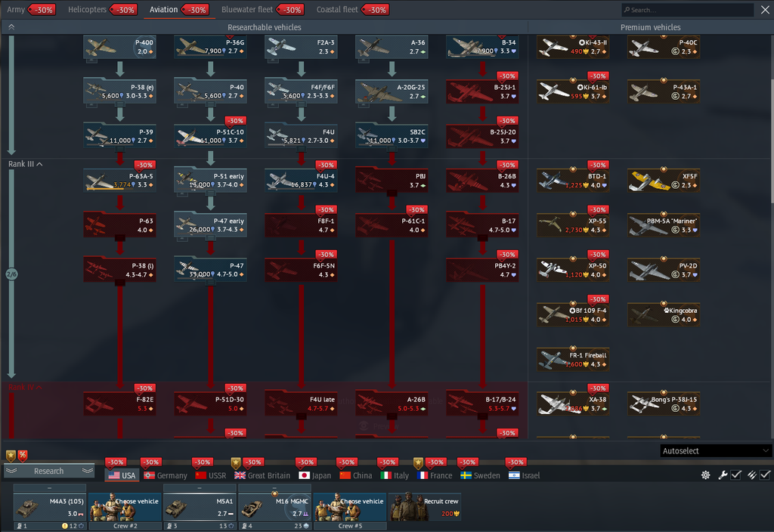Toggle the automatic ammo refill checkbox
The width and height of the screenshot is (774, 532).
coord(765,475)
